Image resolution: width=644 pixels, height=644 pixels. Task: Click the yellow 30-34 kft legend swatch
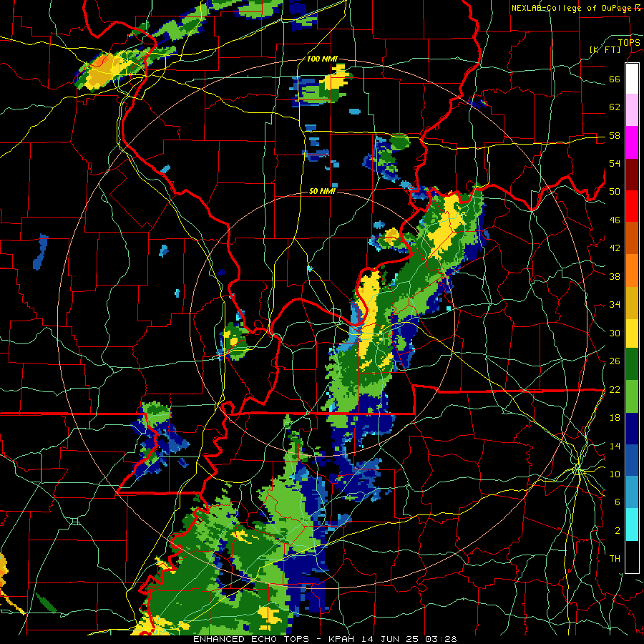pos(632,333)
